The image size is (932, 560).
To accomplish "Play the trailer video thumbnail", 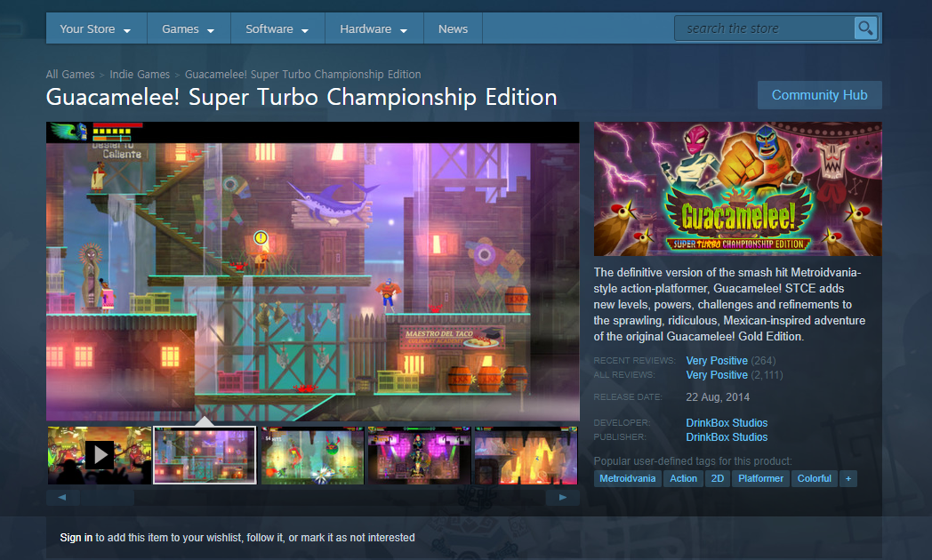I will (x=99, y=455).
